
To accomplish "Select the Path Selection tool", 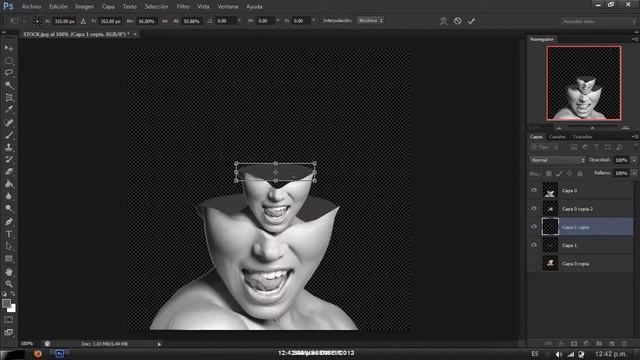I will coord(9,246).
